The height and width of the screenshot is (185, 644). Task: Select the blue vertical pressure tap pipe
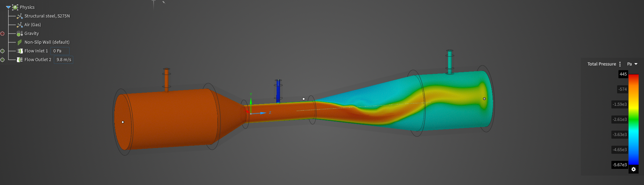pos(278,91)
